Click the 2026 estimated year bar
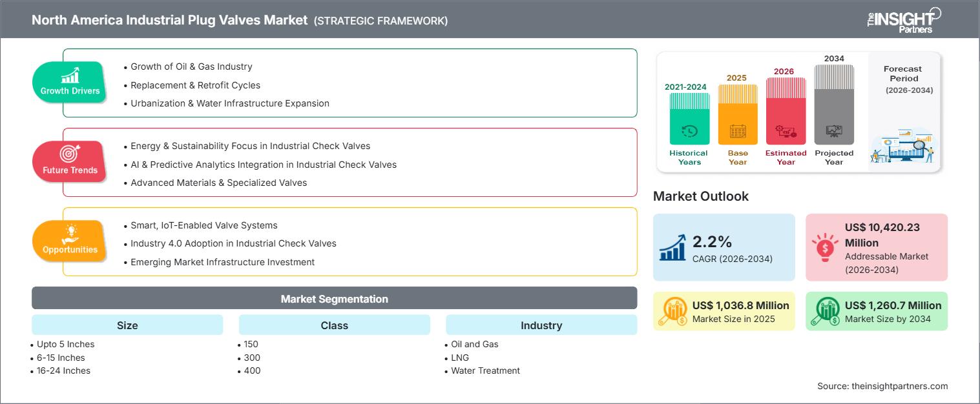 [x=786, y=112]
